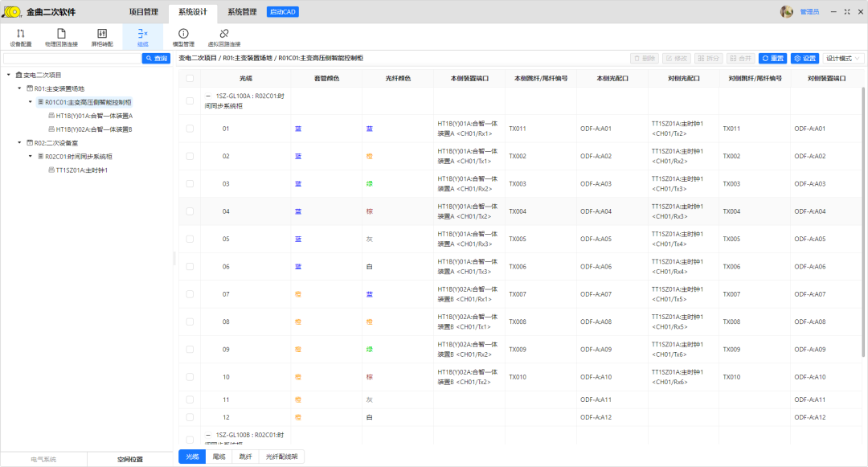Collapse the R02:二次设备室 tree arrow
Image resolution: width=868 pixels, height=467 pixels.
[19, 143]
